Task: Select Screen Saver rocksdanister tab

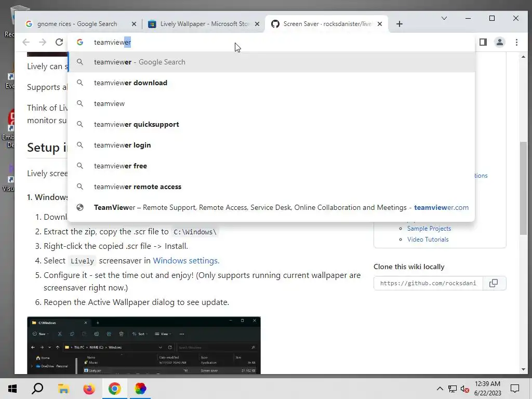Action: 327,24
